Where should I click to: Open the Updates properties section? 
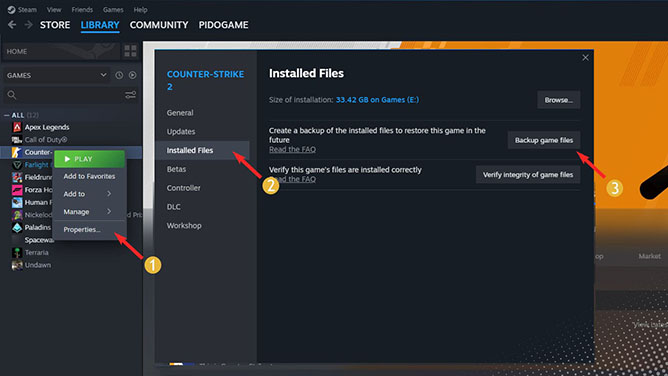click(181, 132)
